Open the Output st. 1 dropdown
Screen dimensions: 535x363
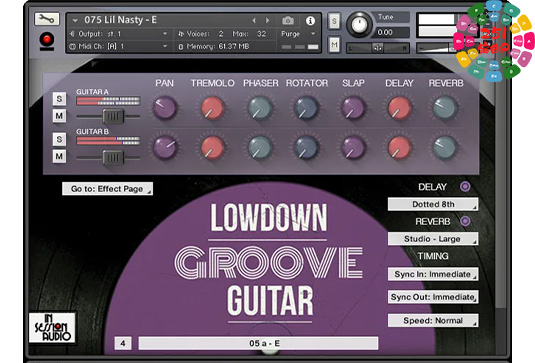pos(118,34)
